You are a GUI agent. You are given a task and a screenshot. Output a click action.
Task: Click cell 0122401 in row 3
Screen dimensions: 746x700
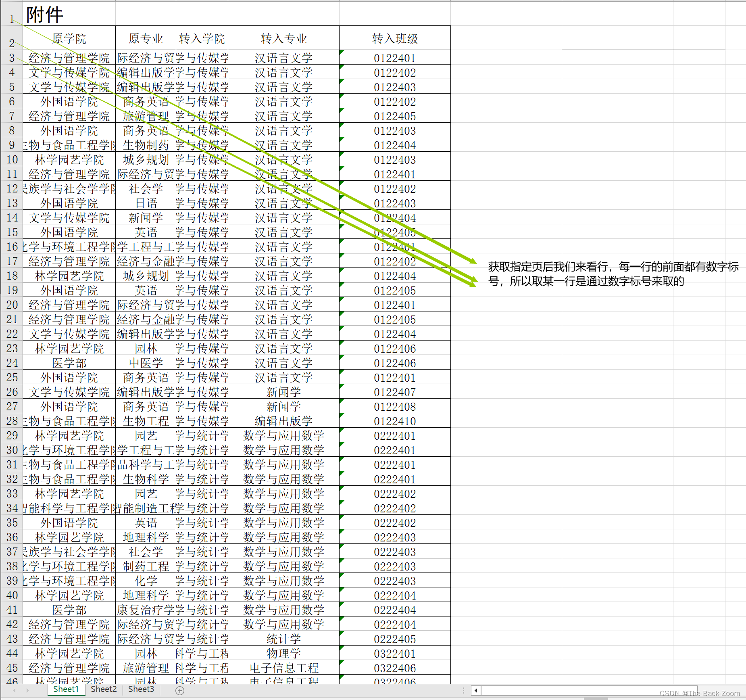tap(395, 58)
